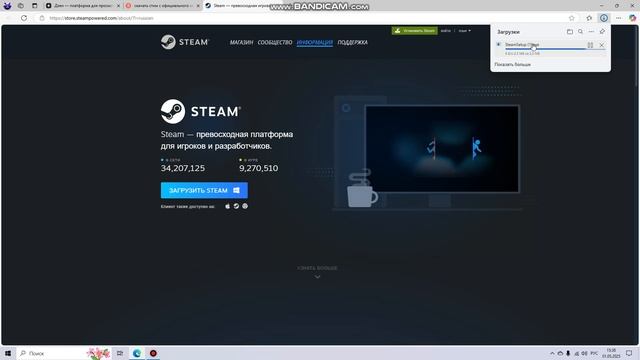640x360 pixels.
Task: Click the volume speaker tray icon
Action: click(584, 353)
